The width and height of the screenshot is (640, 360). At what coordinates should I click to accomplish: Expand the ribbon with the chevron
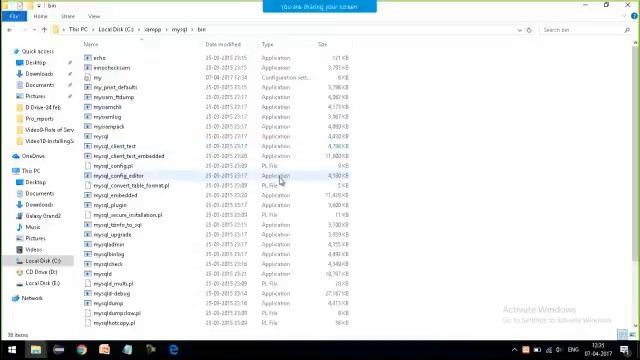pyautogui.click(x=624, y=16)
